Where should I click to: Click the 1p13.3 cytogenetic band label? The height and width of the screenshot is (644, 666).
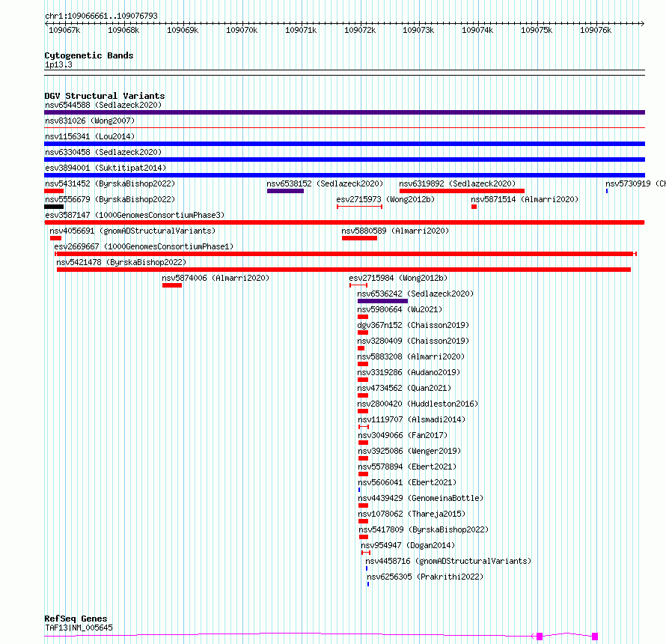pos(58,65)
